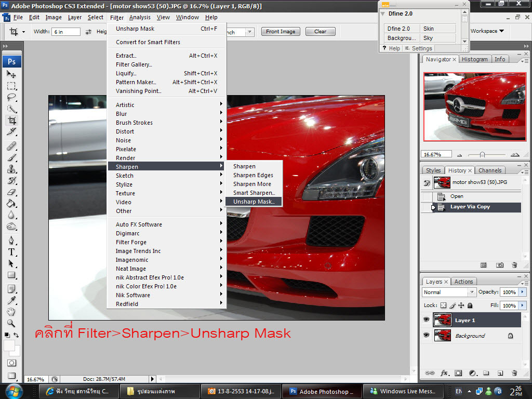
Task: Select the Paint Bucket tool
Action: [11, 204]
